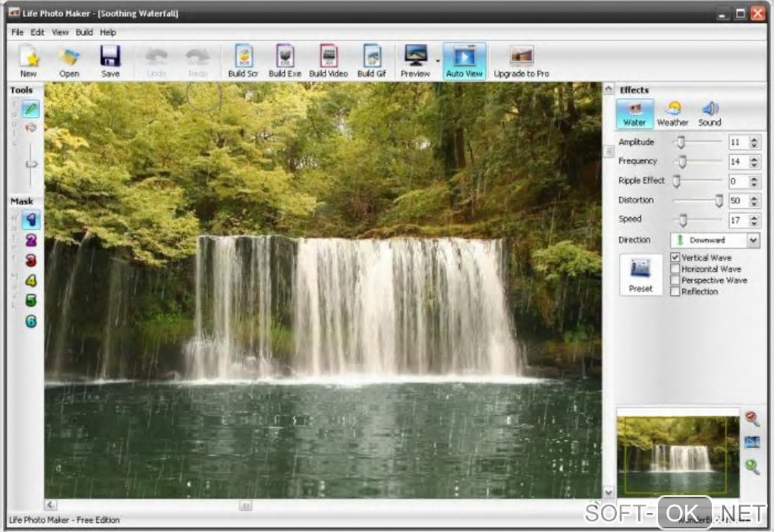This screenshot has width=774, height=532.
Task: Toggle the Auto View button
Action: 464,61
